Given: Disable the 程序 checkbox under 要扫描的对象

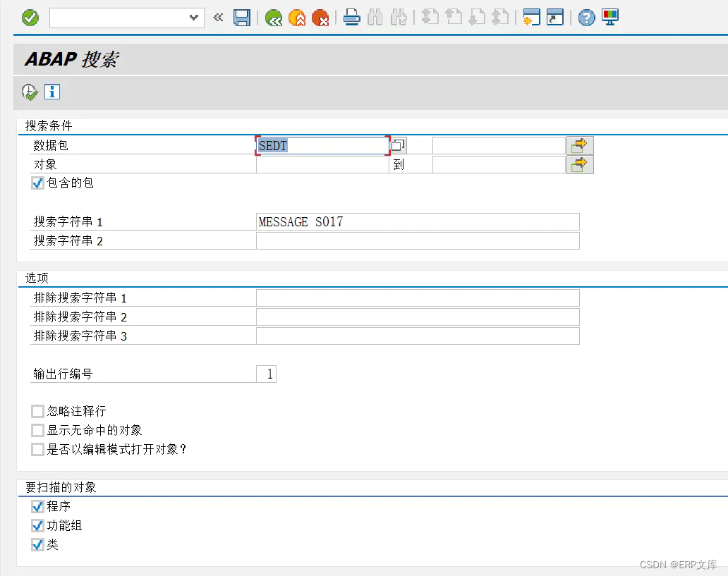Looking at the screenshot, I should [37, 506].
